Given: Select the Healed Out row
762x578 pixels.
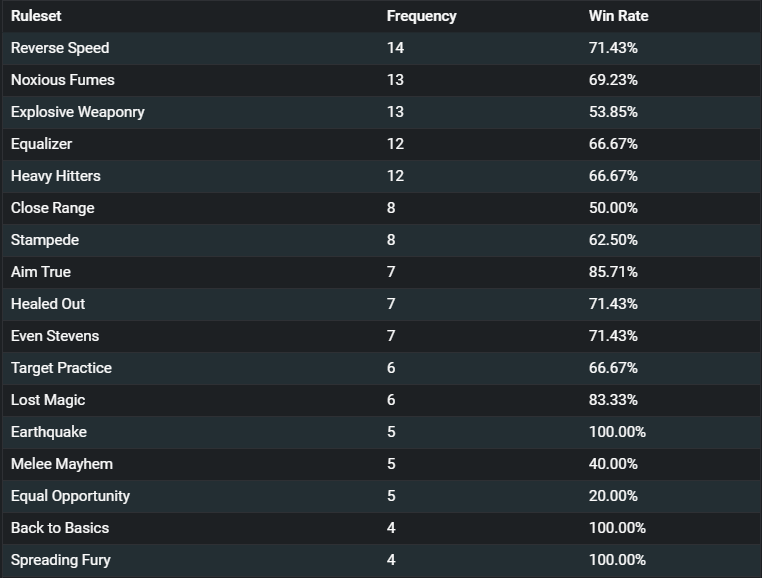Looking at the screenshot, I should (x=382, y=304).
